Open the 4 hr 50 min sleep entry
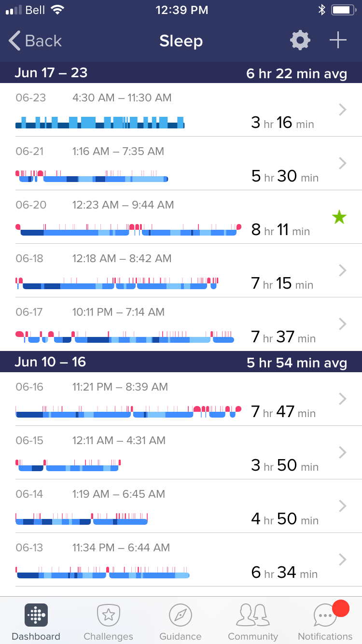362x644 pixels. point(280,519)
